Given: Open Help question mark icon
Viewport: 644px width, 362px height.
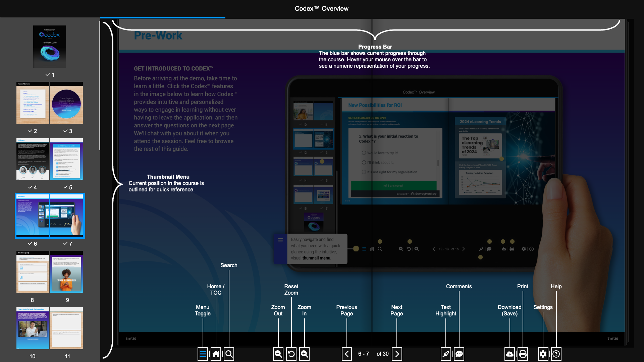Looking at the screenshot, I should click(556, 354).
